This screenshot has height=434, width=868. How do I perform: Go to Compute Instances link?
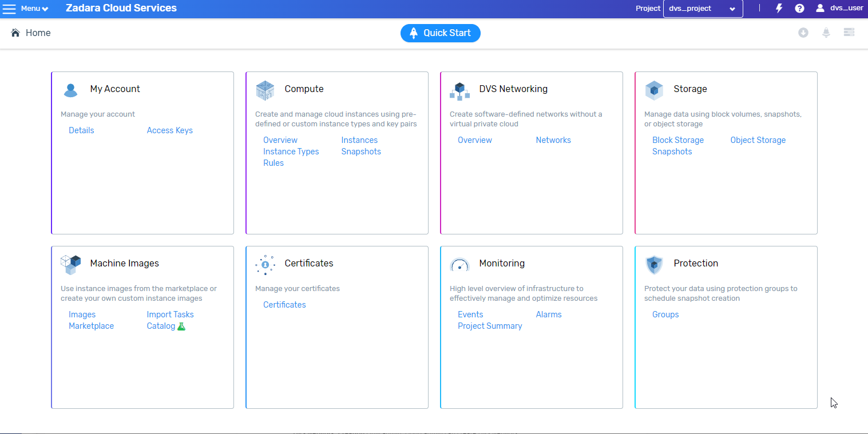359,140
